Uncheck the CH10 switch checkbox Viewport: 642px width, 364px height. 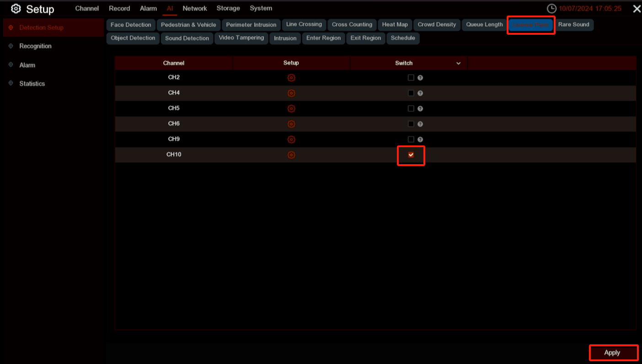(x=411, y=155)
